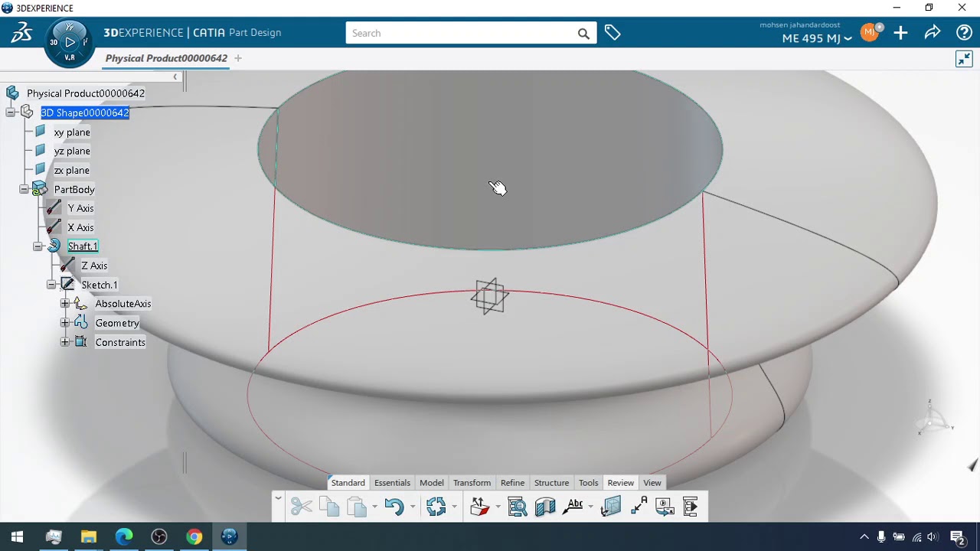Screen dimensions: 980x551
Task: Collapse the Shaft.1 tree node
Action: pyautogui.click(x=38, y=246)
